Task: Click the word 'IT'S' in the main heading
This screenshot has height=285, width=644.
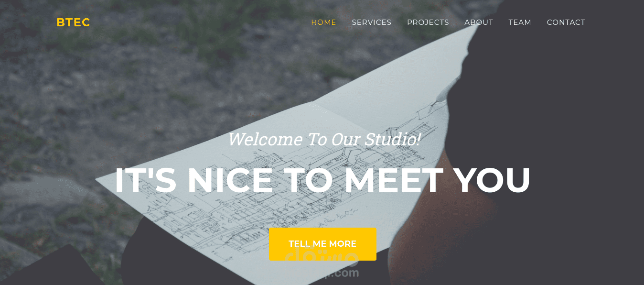Action: [146, 180]
